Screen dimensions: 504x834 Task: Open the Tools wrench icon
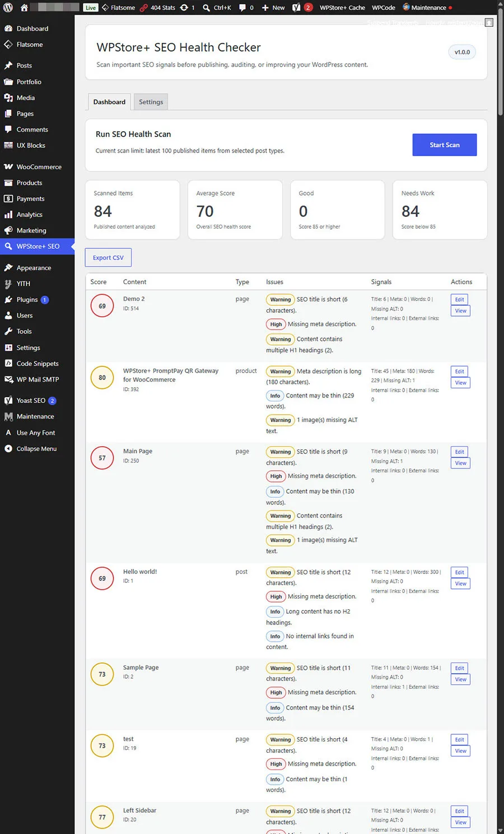[8, 331]
